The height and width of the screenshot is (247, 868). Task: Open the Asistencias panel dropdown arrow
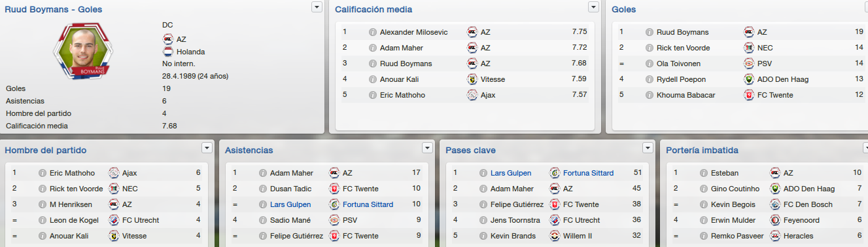(428, 147)
